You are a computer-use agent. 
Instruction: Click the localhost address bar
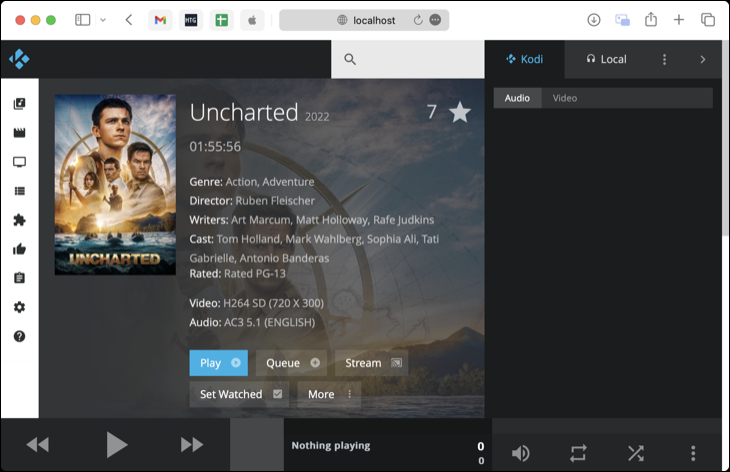coord(364,20)
